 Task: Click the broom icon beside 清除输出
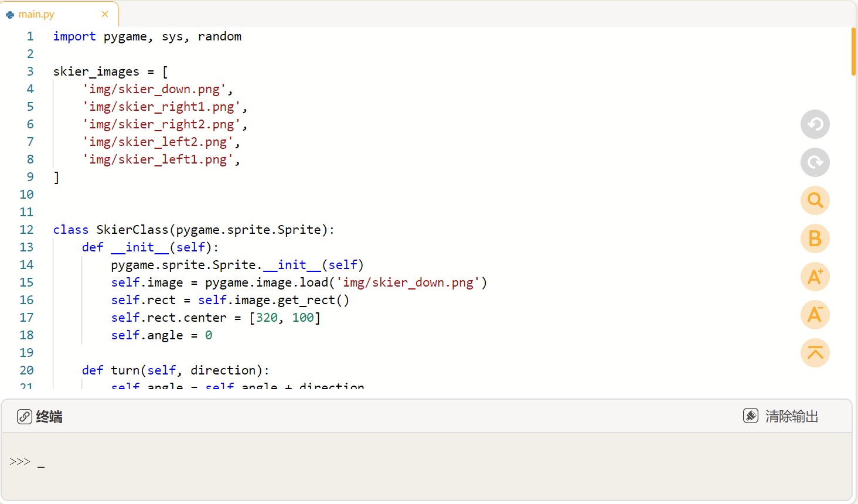tap(751, 416)
